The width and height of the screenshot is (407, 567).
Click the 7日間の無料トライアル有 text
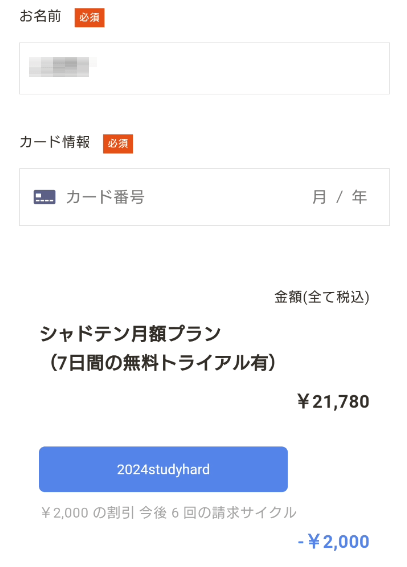coord(162,363)
